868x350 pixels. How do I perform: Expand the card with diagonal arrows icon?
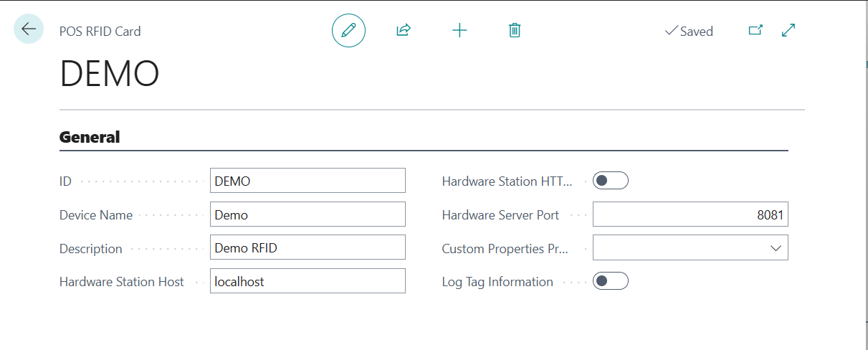788,30
